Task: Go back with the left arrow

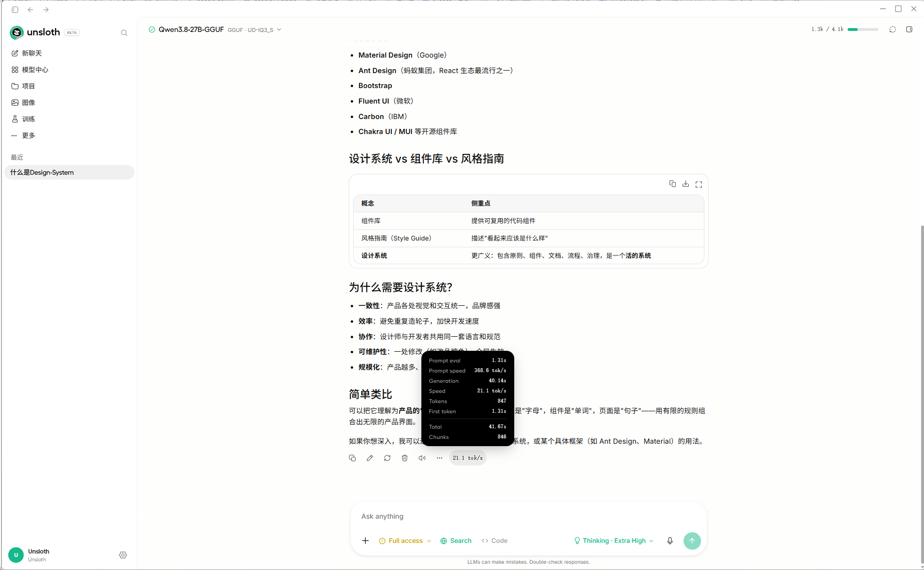Action: pos(30,10)
